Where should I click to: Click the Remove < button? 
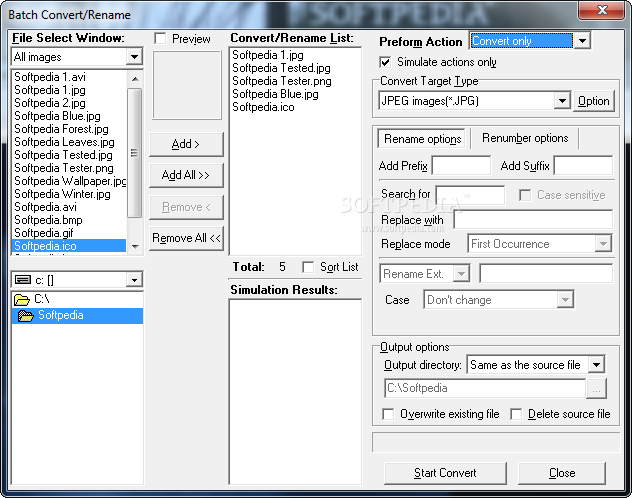(x=186, y=207)
